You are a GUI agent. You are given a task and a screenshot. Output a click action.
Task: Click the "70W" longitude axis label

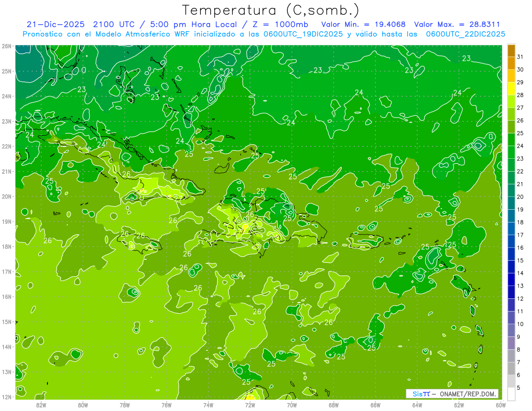292,405
